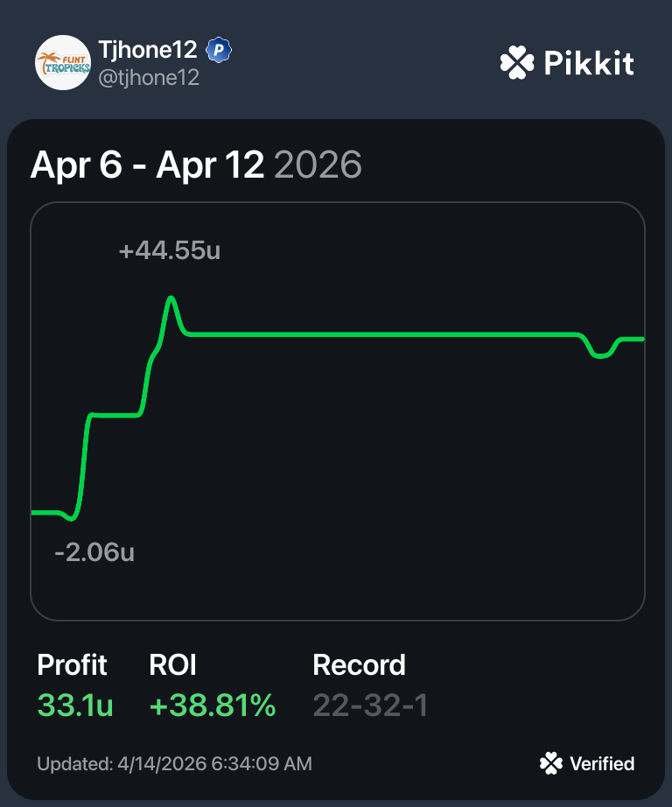Click the 2026 year label
The width and height of the screenshot is (672, 807).
coord(318,165)
